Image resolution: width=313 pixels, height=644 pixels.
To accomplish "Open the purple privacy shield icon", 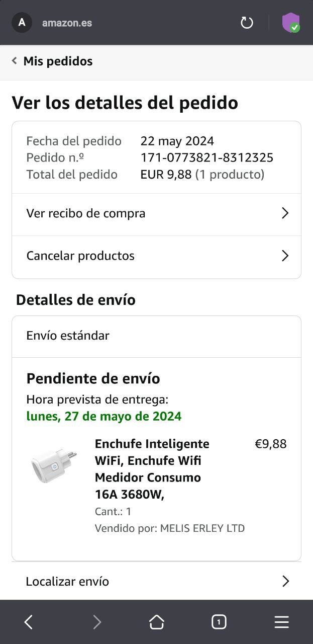I will [291, 23].
